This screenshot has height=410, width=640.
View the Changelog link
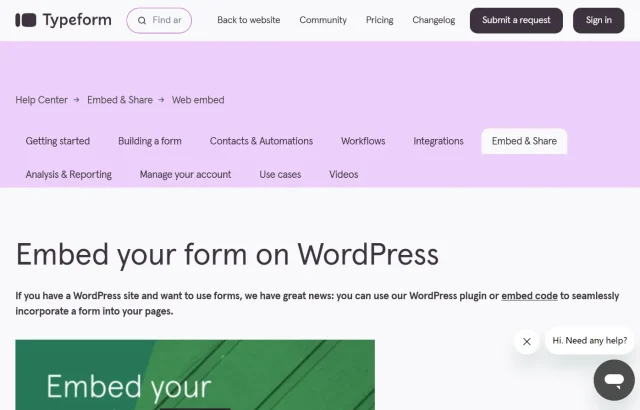(433, 20)
